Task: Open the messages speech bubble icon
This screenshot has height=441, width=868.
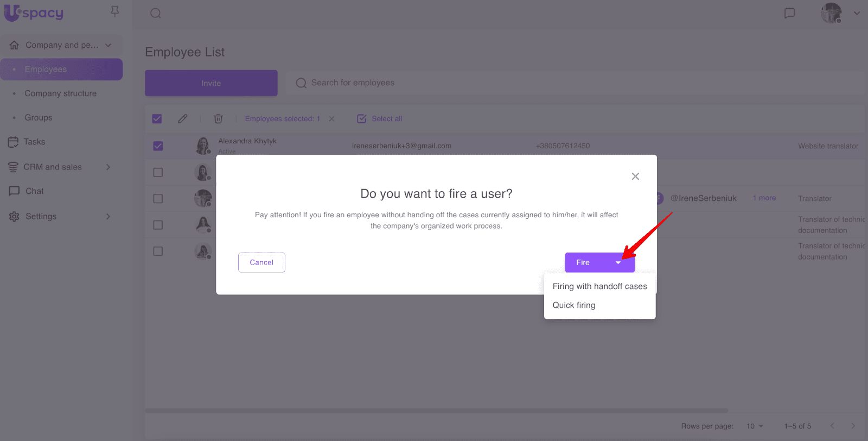Action: (x=790, y=13)
